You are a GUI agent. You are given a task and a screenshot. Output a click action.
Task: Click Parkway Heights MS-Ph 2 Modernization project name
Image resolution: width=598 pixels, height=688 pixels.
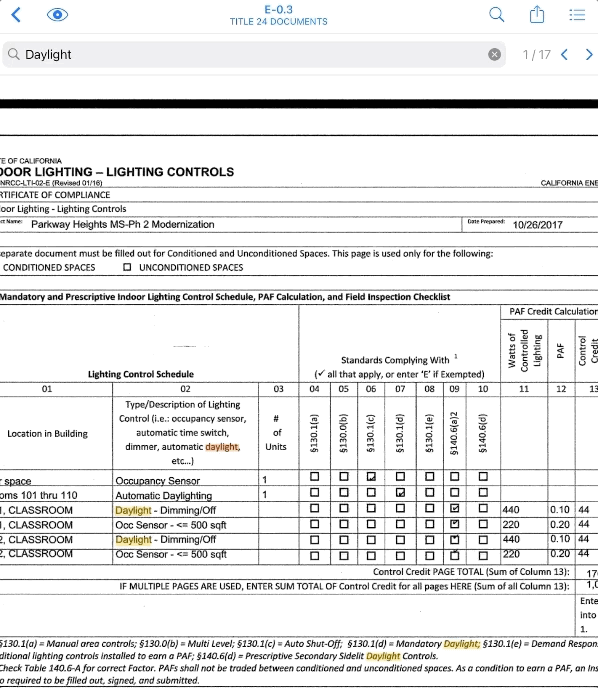pos(122,224)
